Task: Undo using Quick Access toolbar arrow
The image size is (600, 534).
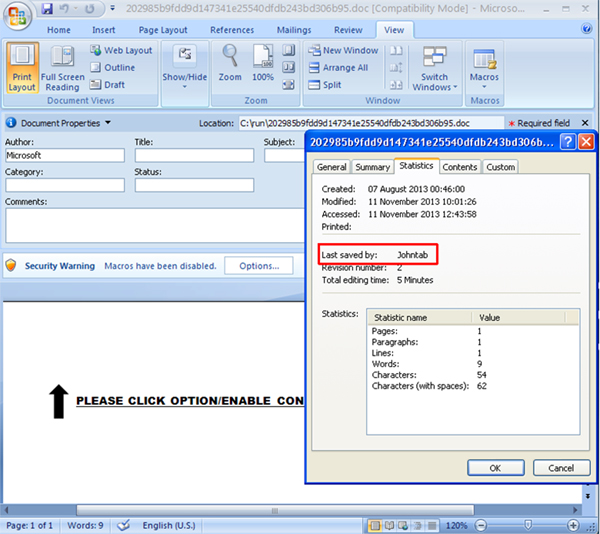Action: pos(64,8)
